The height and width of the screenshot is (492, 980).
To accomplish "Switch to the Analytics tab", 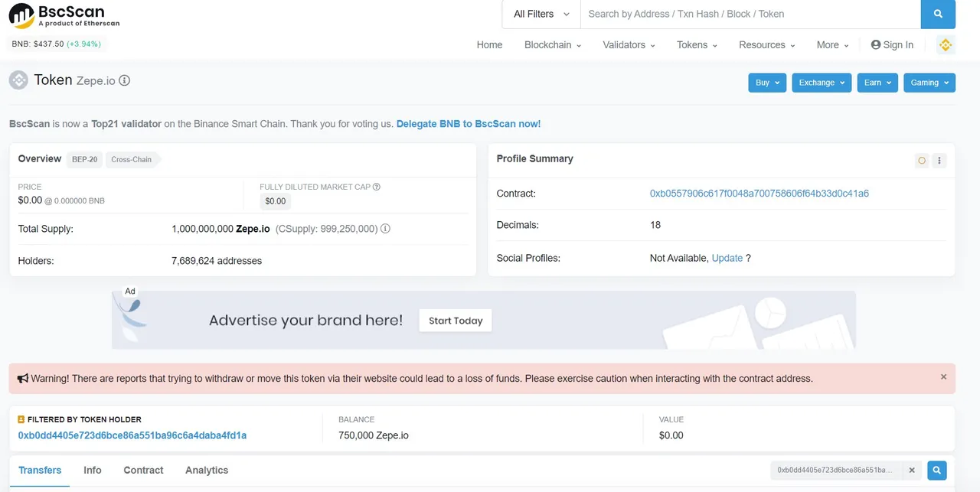I will coord(207,471).
